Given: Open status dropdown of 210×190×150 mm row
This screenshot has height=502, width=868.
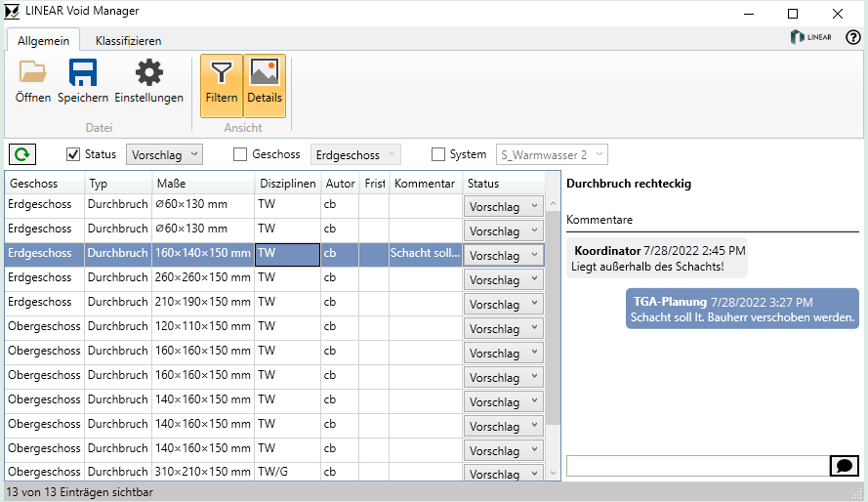Looking at the screenshot, I should [504, 304].
